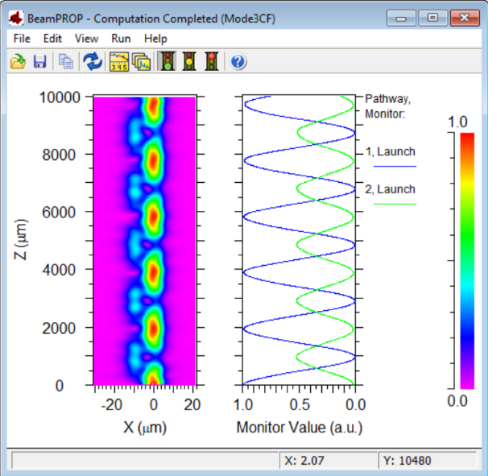Open the Run menu
Image resolution: width=488 pixels, height=476 pixels.
(x=121, y=39)
